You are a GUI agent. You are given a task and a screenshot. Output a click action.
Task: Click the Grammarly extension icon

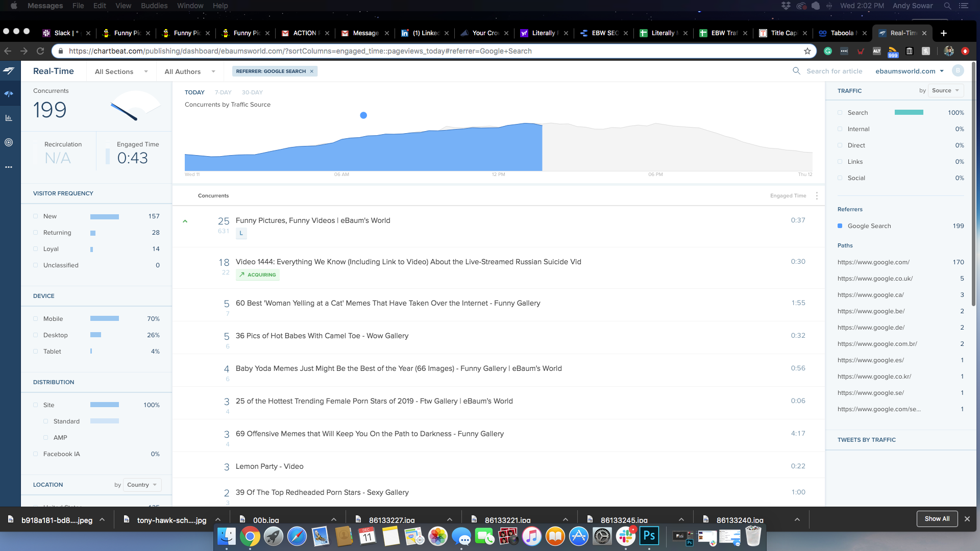tap(828, 51)
